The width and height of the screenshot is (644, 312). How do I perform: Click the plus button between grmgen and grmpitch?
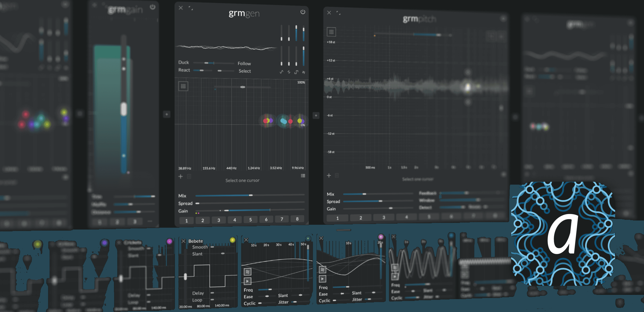(x=316, y=115)
